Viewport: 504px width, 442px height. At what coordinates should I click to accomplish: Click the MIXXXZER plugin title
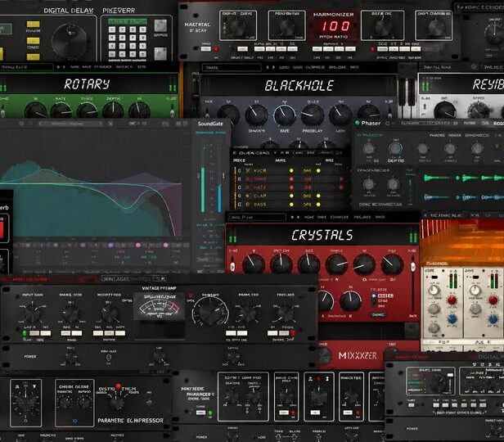358,355
